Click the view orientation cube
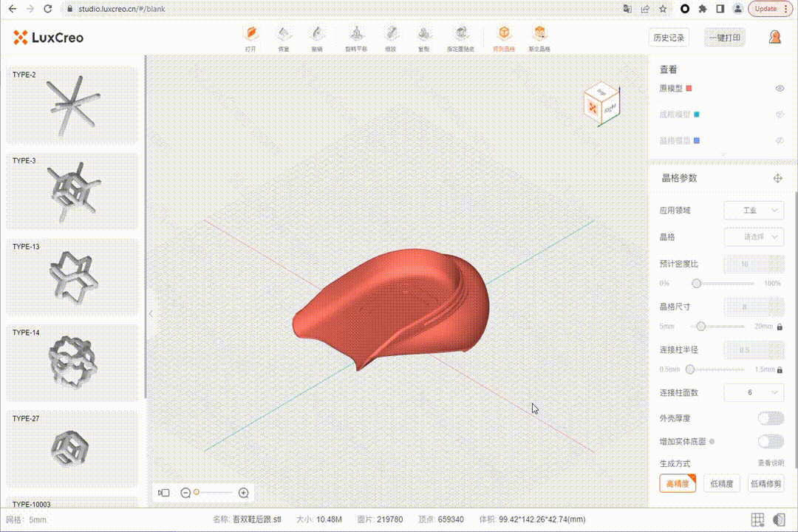The height and width of the screenshot is (532, 798). (601, 104)
